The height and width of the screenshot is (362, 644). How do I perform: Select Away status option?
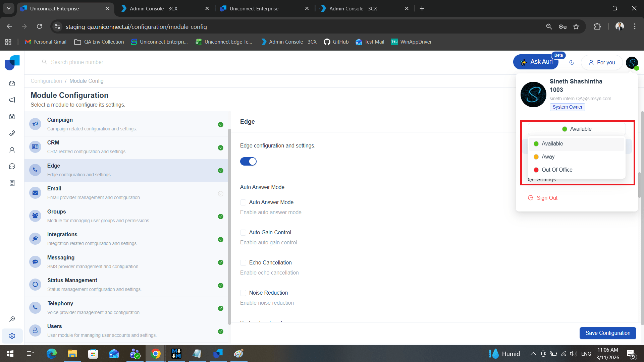pyautogui.click(x=548, y=157)
